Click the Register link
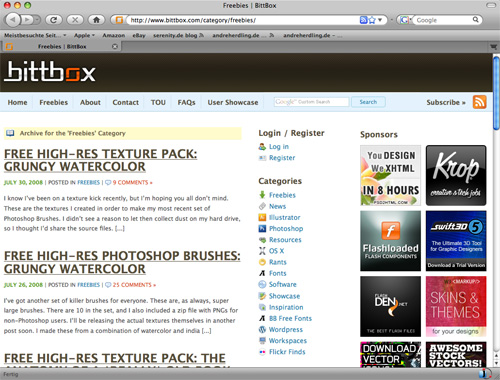This screenshot has width=500, height=380. click(x=282, y=158)
